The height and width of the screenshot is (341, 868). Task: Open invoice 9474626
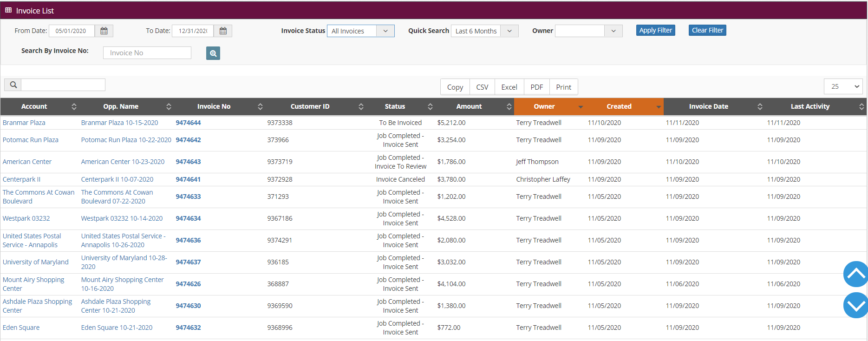[x=188, y=284]
